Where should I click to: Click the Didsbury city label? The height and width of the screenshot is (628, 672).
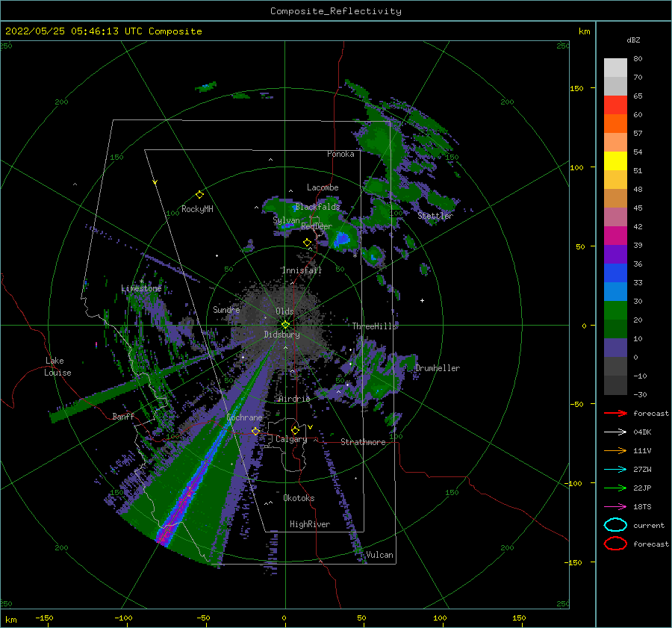coord(282,335)
